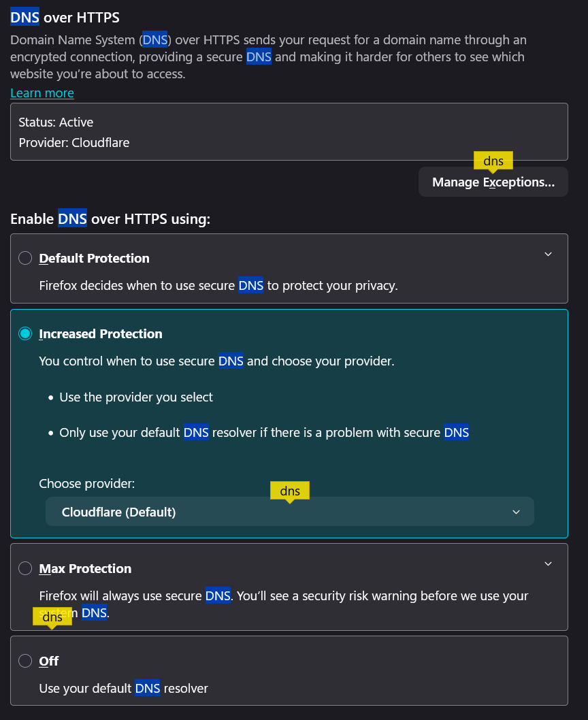This screenshot has width=588, height=720.
Task: Expand the Default Protection chevron
Action: (x=549, y=255)
